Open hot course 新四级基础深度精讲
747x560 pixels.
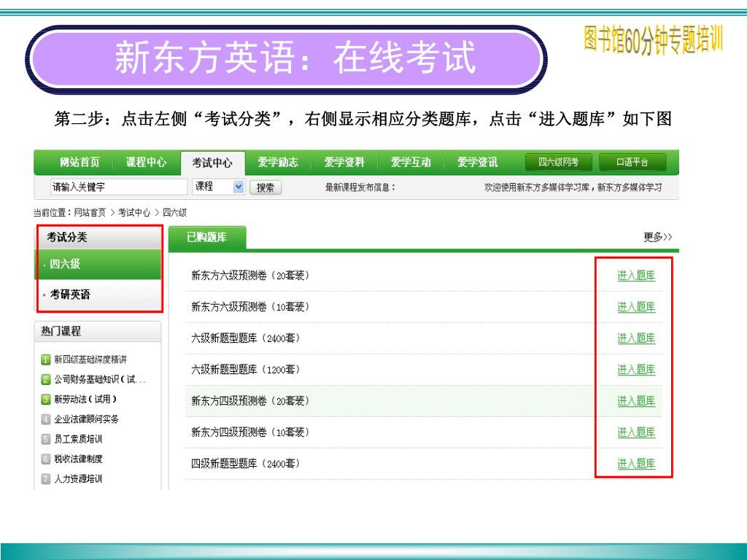click(90, 359)
